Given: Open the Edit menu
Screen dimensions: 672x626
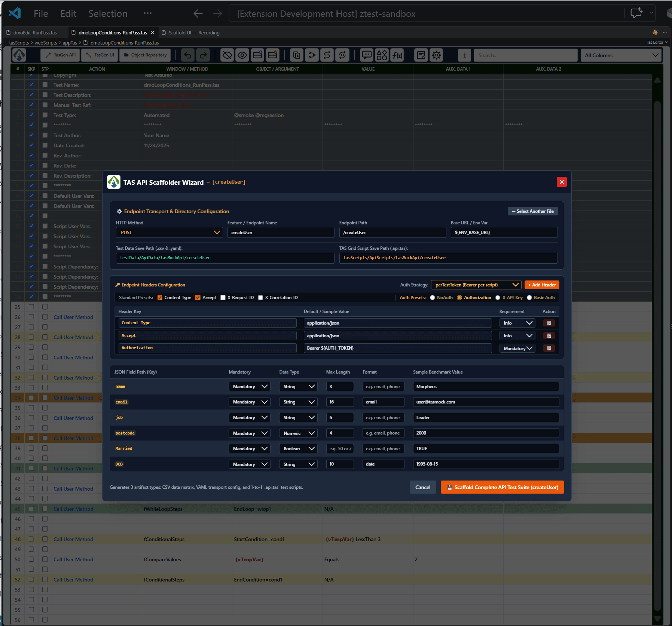Looking at the screenshot, I should [x=68, y=14].
